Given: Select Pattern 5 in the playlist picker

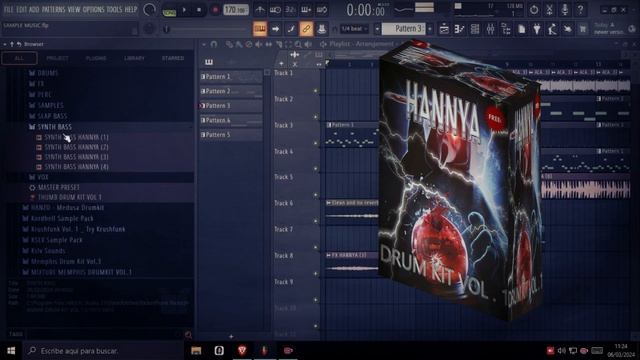Looking at the screenshot, I should point(231,135).
